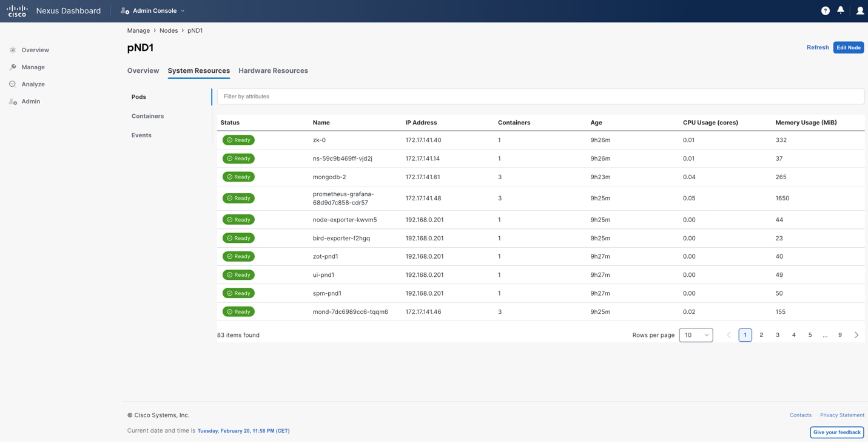This screenshot has width=868, height=442.
Task: Click pod name ui-pnd1
Action: 324,275
